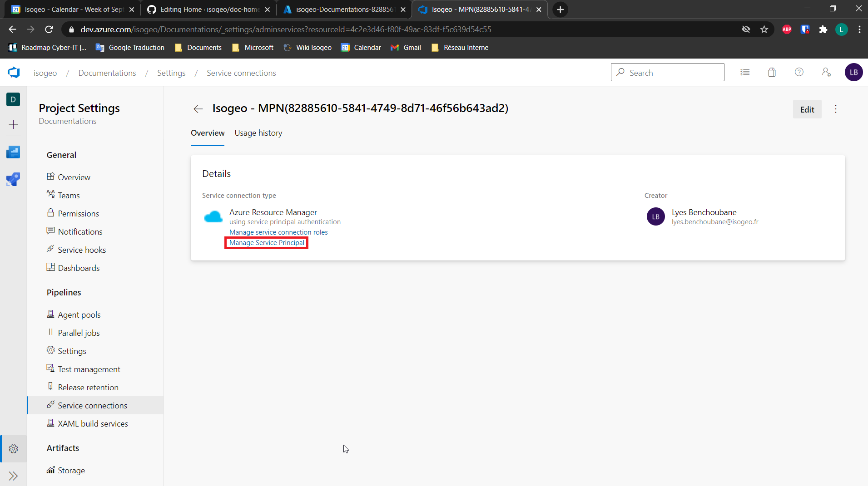Click the address bar URL
Viewport: 868px width, 486px height.
click(286, 29)
